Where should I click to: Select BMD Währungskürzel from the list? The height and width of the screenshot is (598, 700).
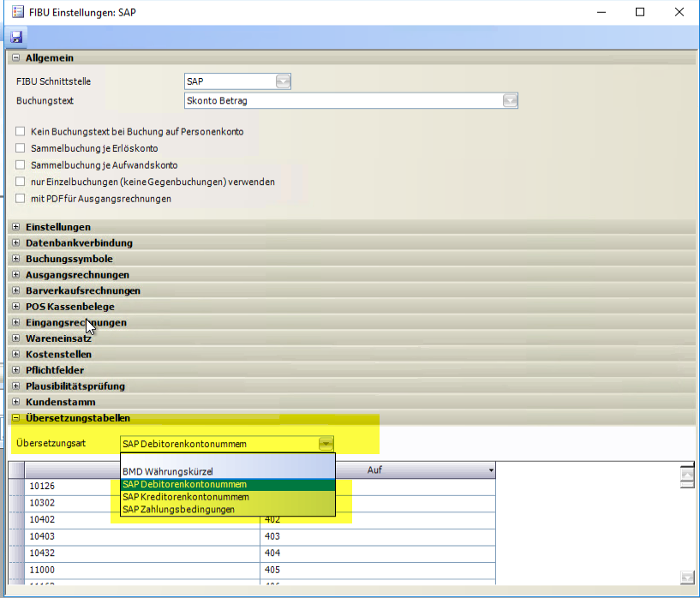[167, 471]
